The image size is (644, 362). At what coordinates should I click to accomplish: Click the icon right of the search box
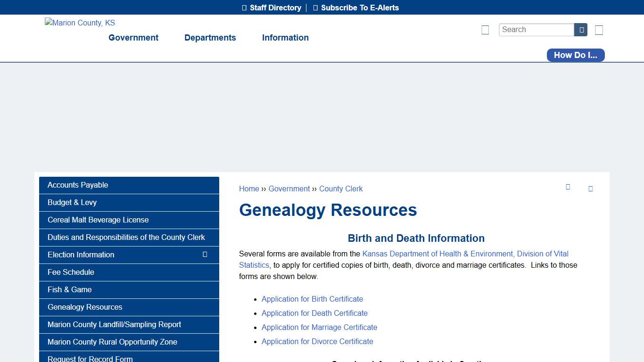pyautogui.click(x=599, y=30)
